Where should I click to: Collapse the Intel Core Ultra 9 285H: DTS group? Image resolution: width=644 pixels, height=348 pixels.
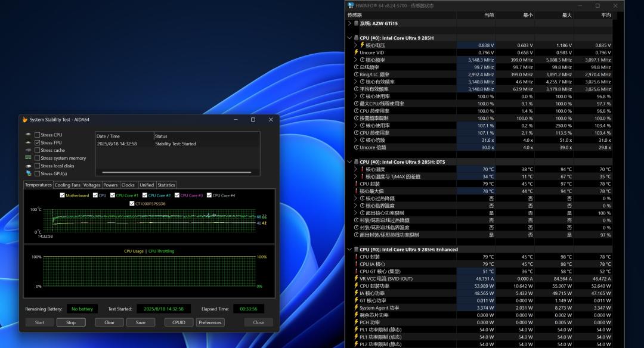pos(349,161)
